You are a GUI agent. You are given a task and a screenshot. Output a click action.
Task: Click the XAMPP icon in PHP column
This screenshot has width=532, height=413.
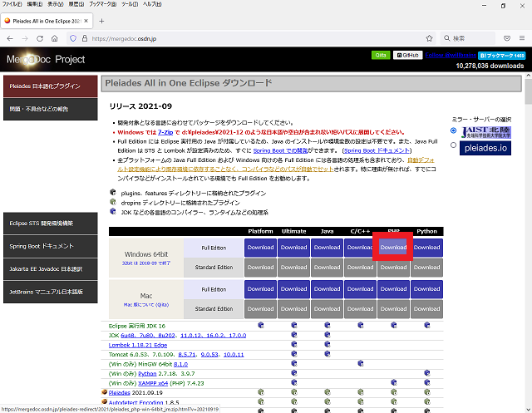coord(393,382)
